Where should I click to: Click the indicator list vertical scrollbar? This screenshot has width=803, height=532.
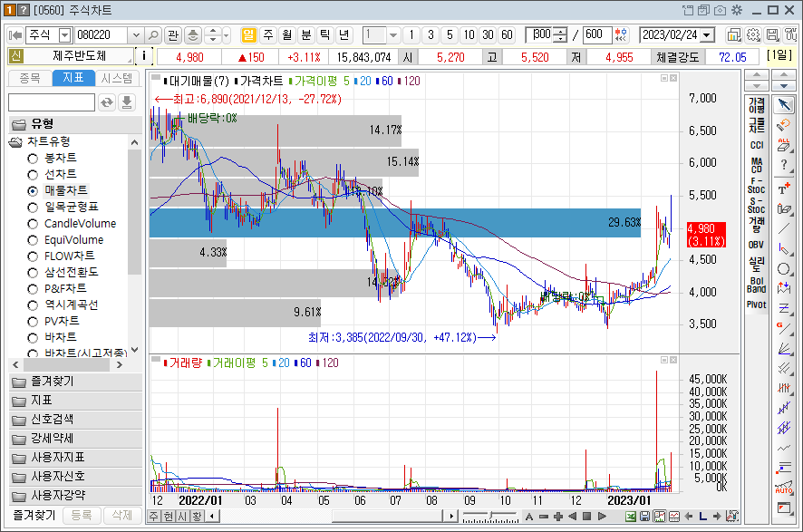pos(134,212)
